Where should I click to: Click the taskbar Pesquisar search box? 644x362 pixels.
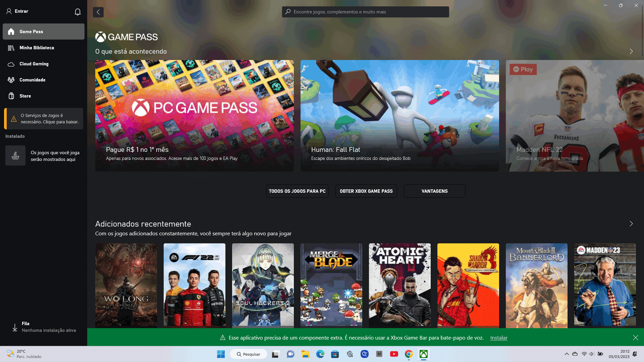249,354
